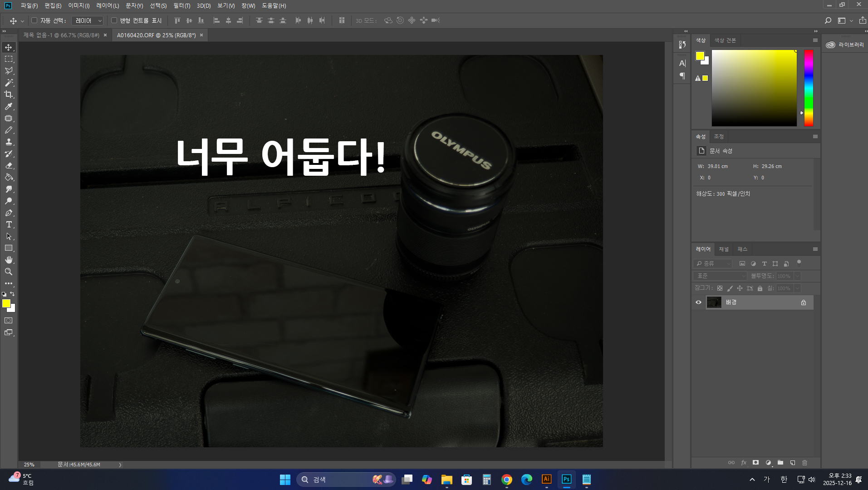Image resolution: width=868 pixels, height=490 pixels.
Task: Open the Photoshop search icon
Action: 828,20
